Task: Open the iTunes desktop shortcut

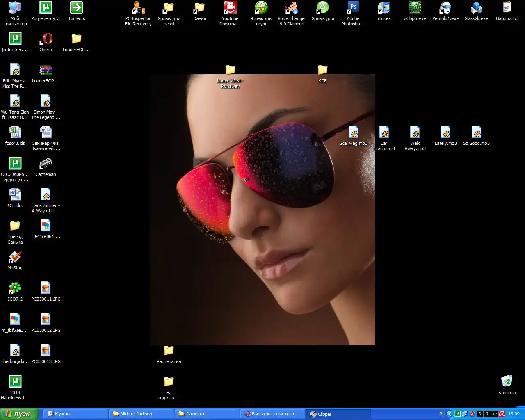Action: 384,8
